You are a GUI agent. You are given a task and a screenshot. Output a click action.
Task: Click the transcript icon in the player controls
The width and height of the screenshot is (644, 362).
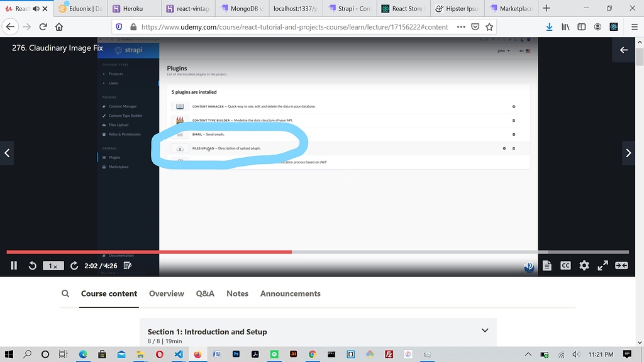pos(547,265)
